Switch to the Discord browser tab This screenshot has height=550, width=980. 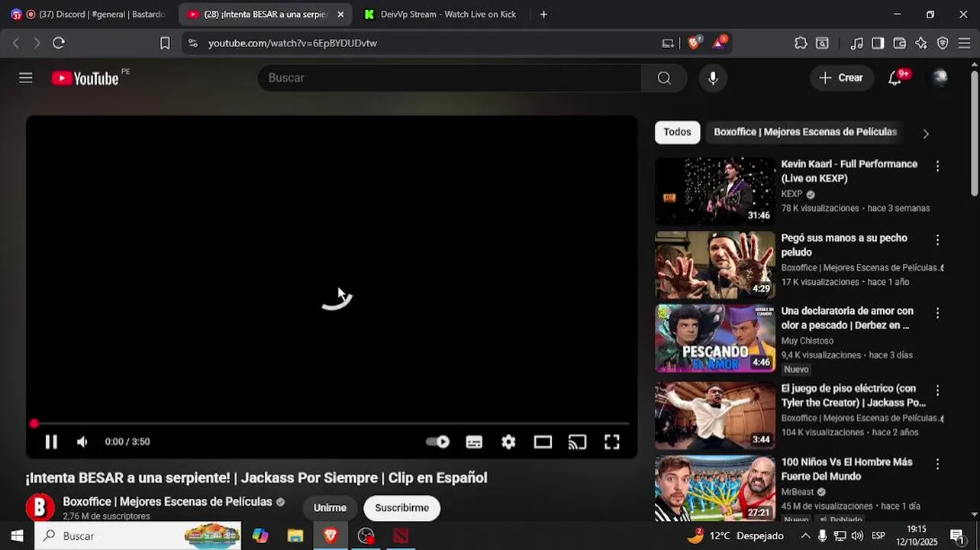click(89, 14)
